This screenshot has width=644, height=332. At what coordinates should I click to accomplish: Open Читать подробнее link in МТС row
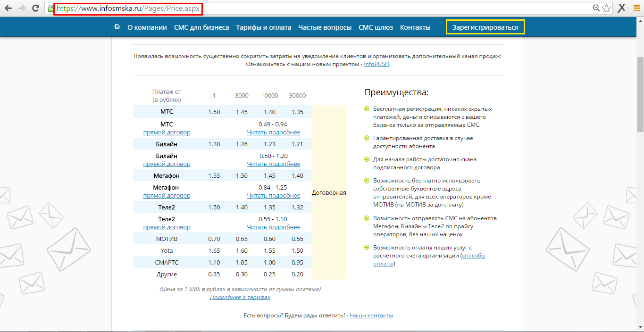click(273, 133)
